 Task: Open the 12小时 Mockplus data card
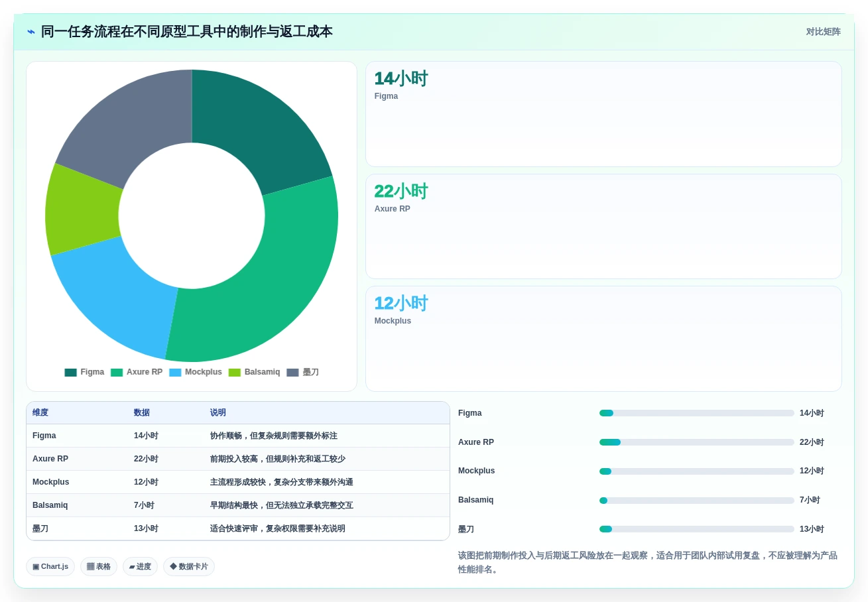[x=603, y=339]
